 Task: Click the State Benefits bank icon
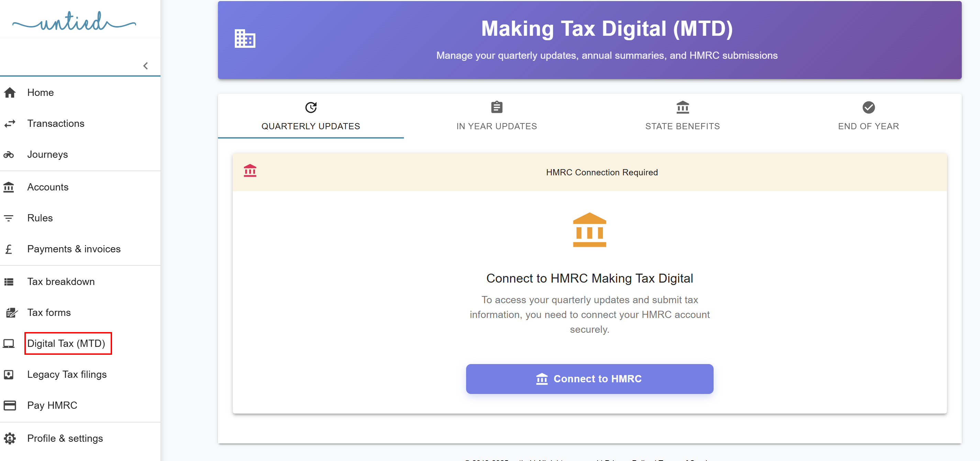click(x=683, y=107)
